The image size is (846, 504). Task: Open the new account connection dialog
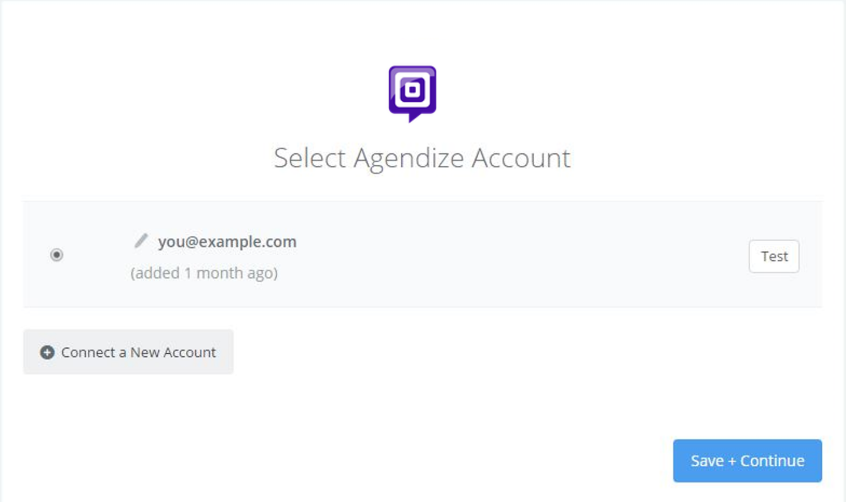click(128, 352)
